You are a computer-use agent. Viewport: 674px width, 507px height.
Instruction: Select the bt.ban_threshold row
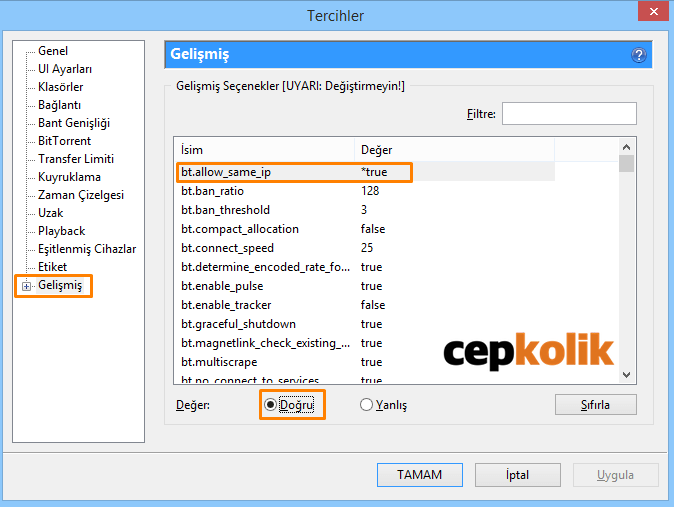pyautogui.click(x=365, y=210)
